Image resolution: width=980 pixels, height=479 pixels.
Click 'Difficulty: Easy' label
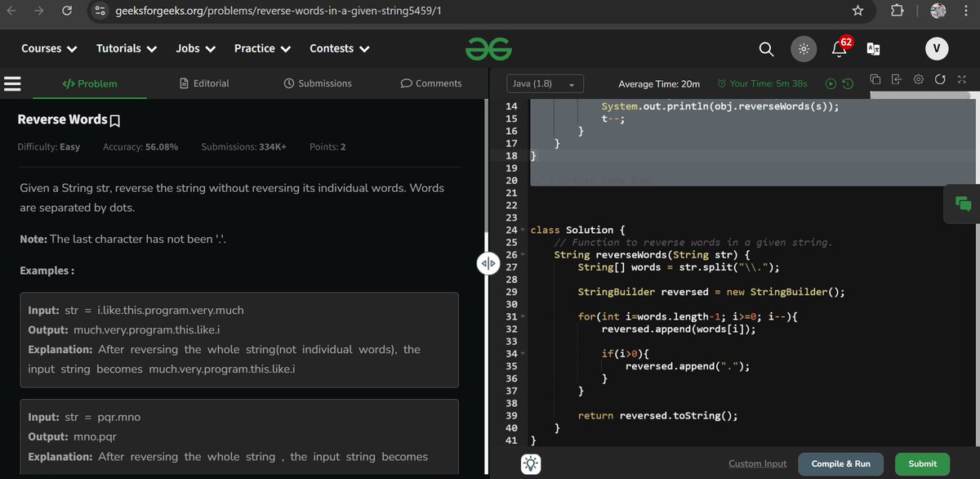(49, 147)
